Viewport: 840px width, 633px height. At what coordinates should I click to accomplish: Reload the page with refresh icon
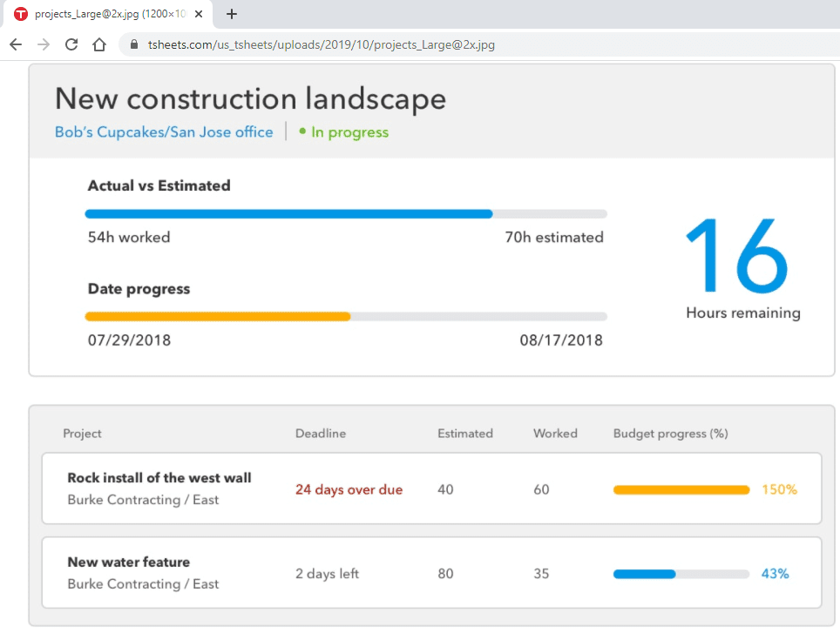point(71,44)
